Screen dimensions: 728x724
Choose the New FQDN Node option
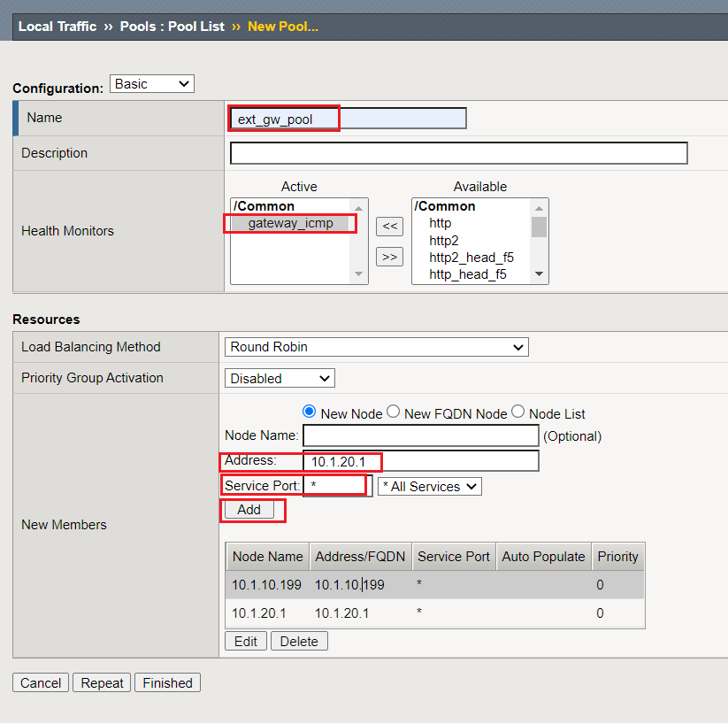[394, 412]
